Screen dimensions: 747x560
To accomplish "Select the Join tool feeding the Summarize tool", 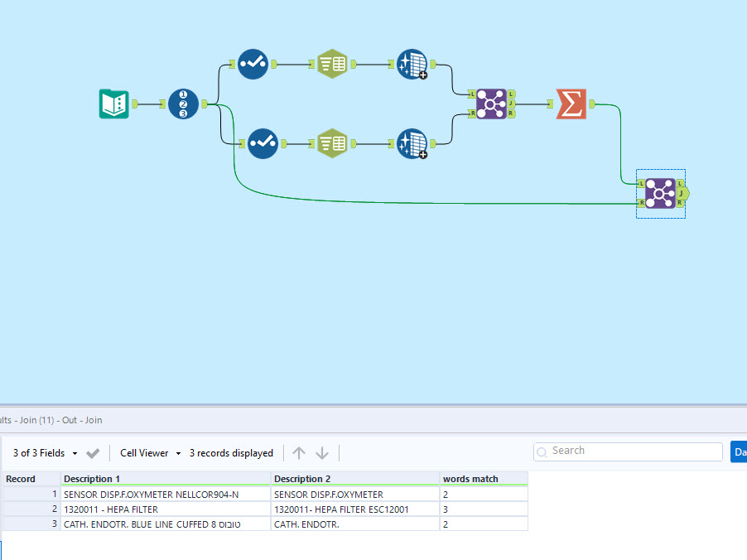I will point(490,104).
